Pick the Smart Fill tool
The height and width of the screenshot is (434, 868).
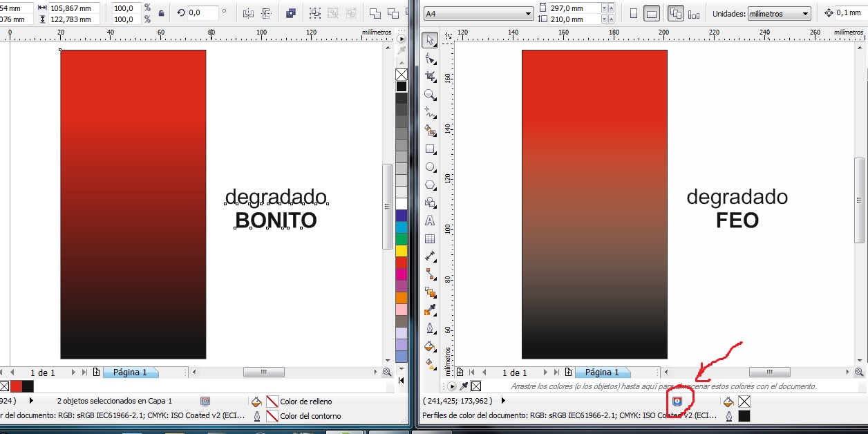(x=430, y=131)
